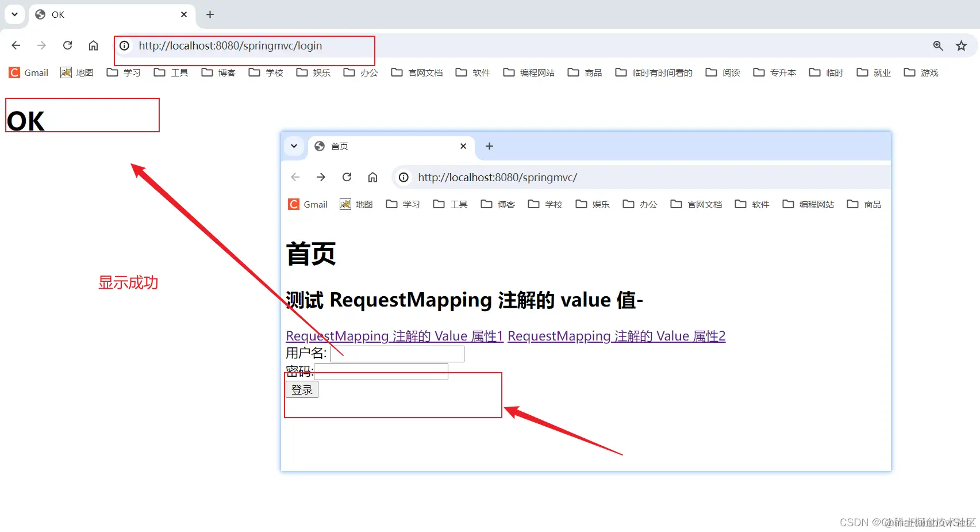Go to home page in the OK window
The height and width of the screenshot is (532, 980).
93,45
